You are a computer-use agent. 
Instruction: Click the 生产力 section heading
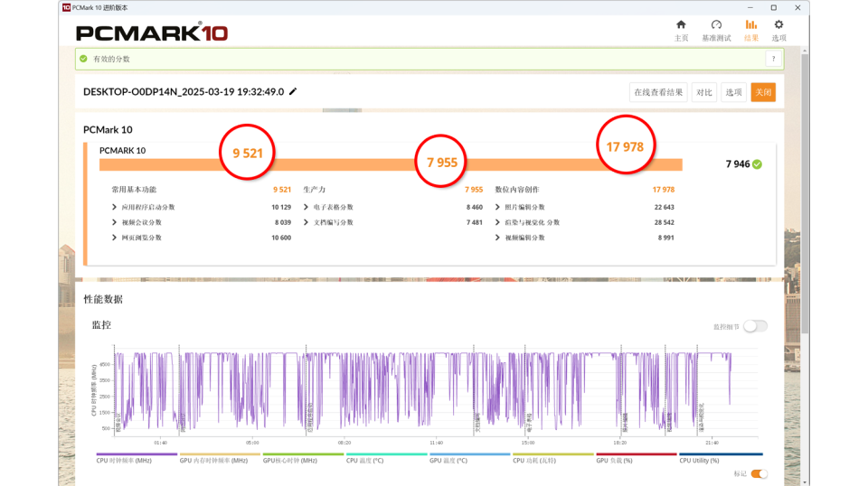[315, 190]
